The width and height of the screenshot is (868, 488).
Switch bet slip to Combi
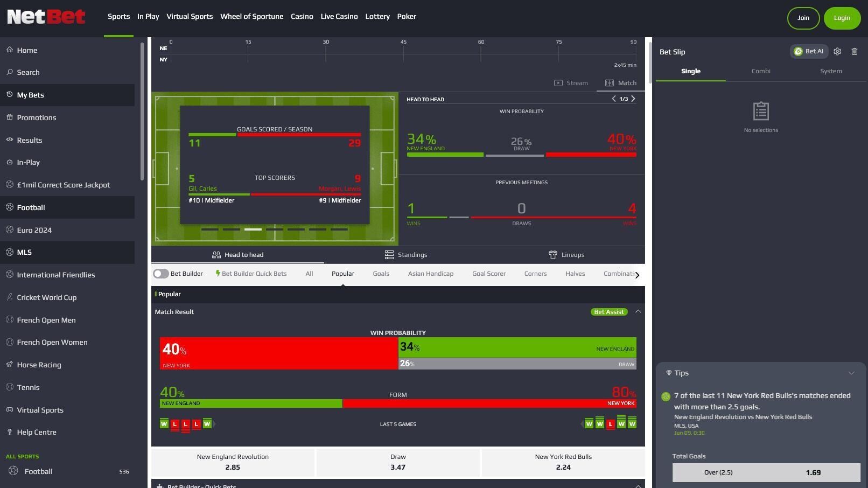point(761,71)
